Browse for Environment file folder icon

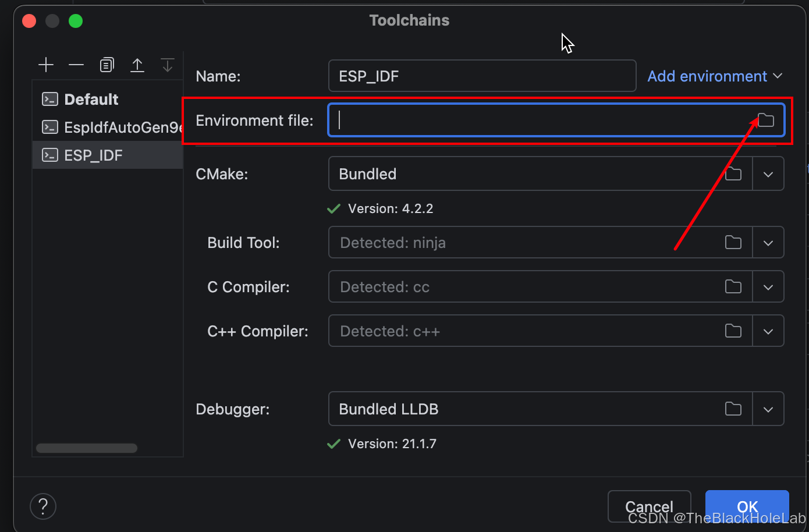tap(766, 120)
